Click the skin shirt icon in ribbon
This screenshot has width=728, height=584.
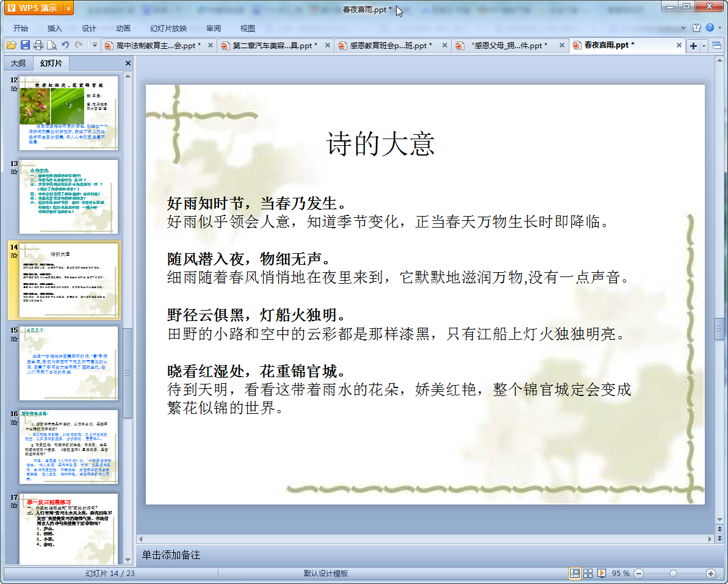[x=696, y=28]
